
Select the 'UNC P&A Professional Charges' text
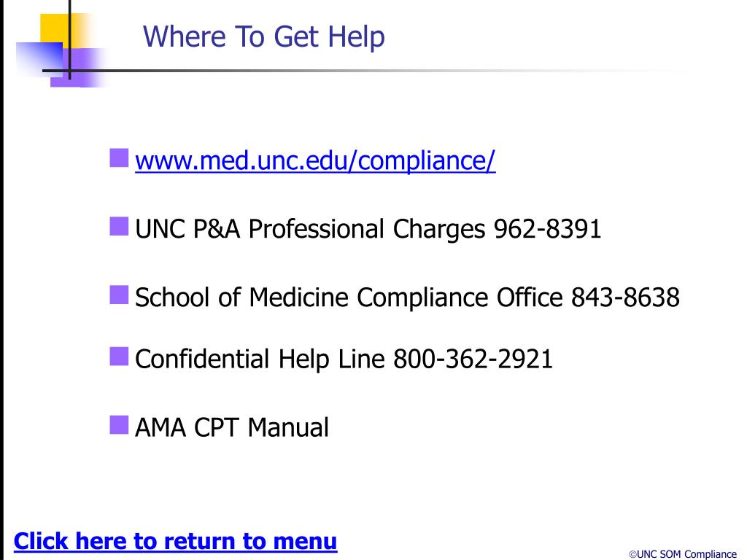click(x=310, y=229)
